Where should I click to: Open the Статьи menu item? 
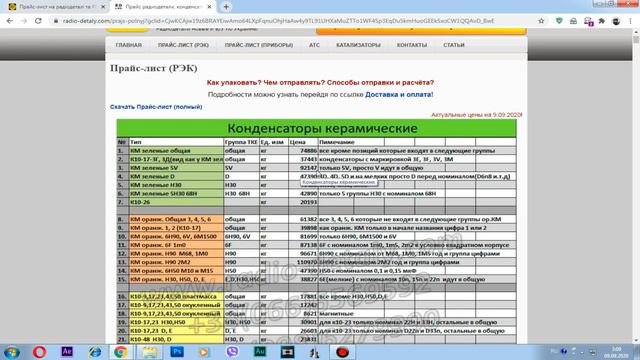(454, 45)
